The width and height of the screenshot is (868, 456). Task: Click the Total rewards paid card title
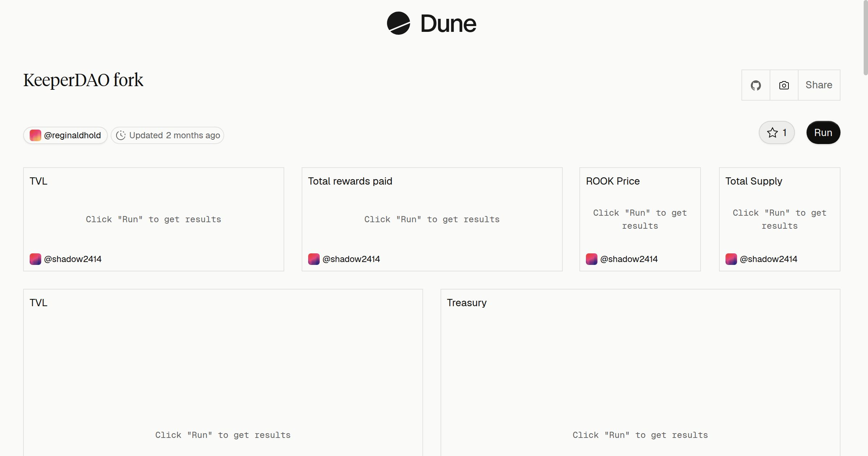350,181
